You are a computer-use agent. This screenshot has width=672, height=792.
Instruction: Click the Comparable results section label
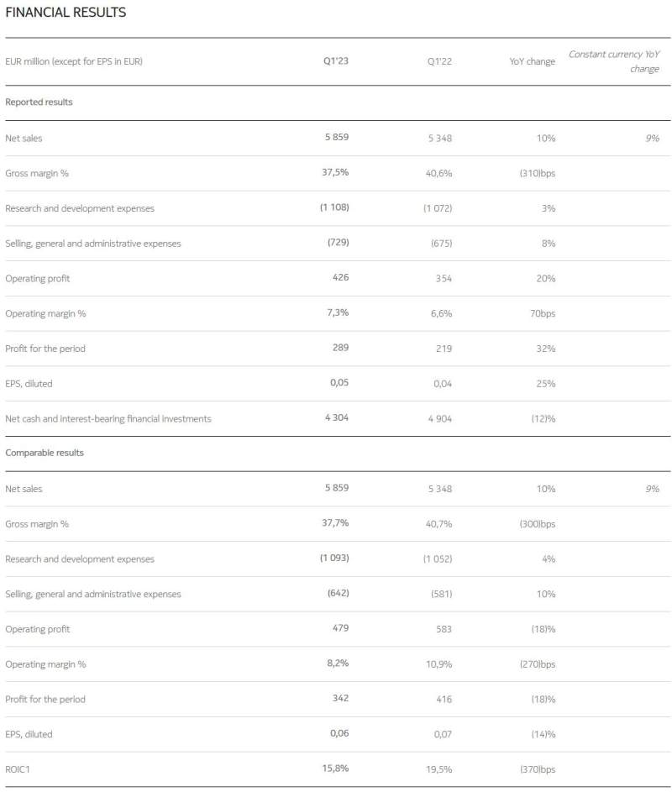45,453
